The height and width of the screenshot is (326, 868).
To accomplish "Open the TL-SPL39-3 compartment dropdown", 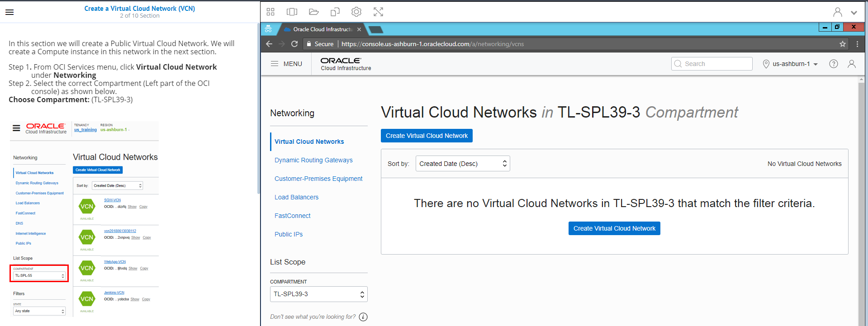I will click(x=319, y=294).
